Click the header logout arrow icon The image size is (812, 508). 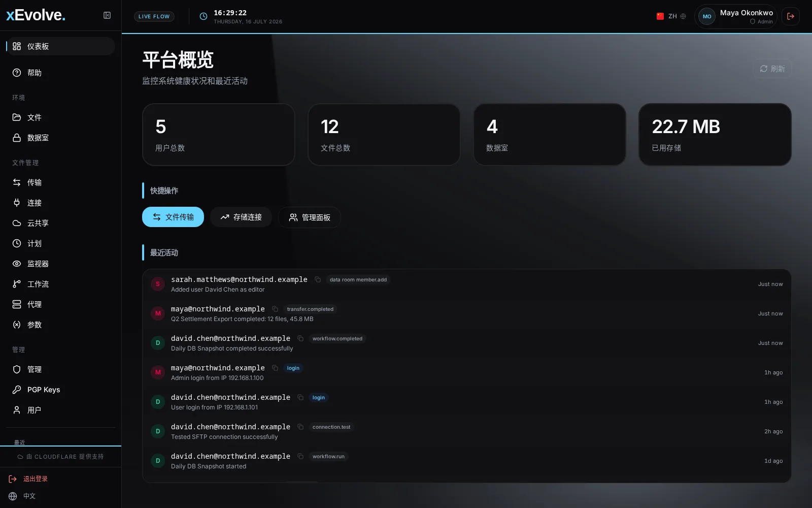pos(791,16)
